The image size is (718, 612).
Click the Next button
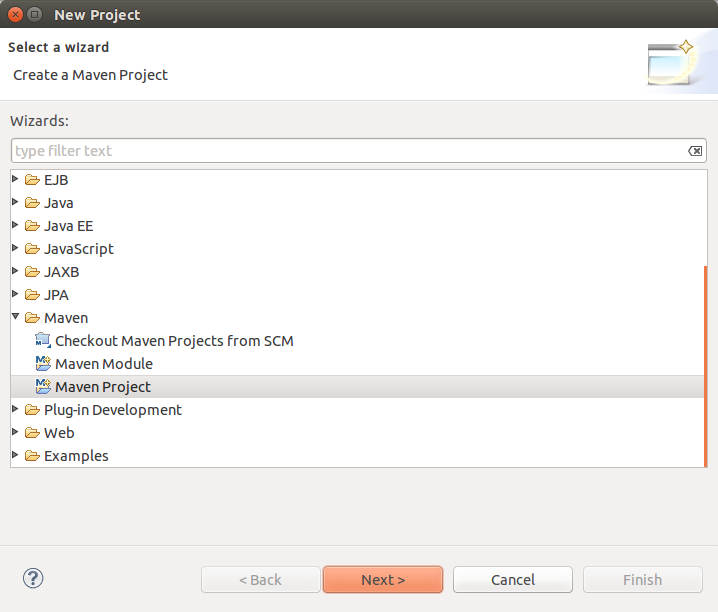pyautogui.click(x=383, y=580)
